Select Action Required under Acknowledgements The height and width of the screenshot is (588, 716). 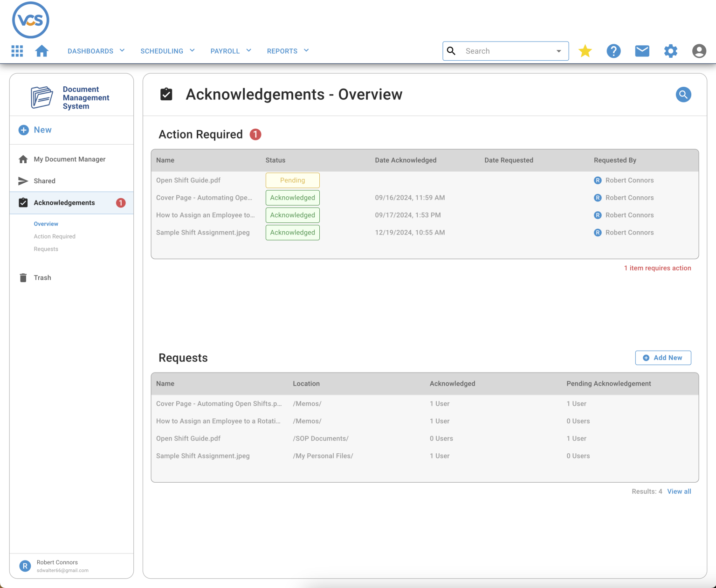tap(55, 236)
